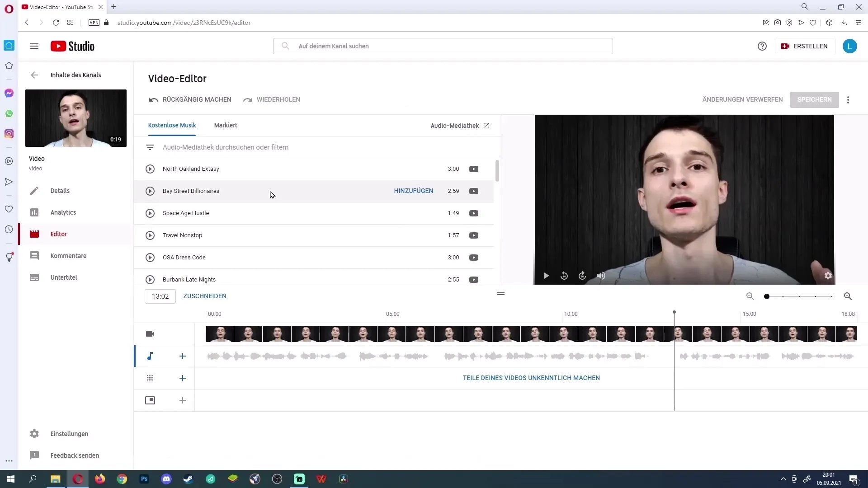This screenshot has height=488, width=868.
Task: Click the music list scrollbar
Action: 497,171
